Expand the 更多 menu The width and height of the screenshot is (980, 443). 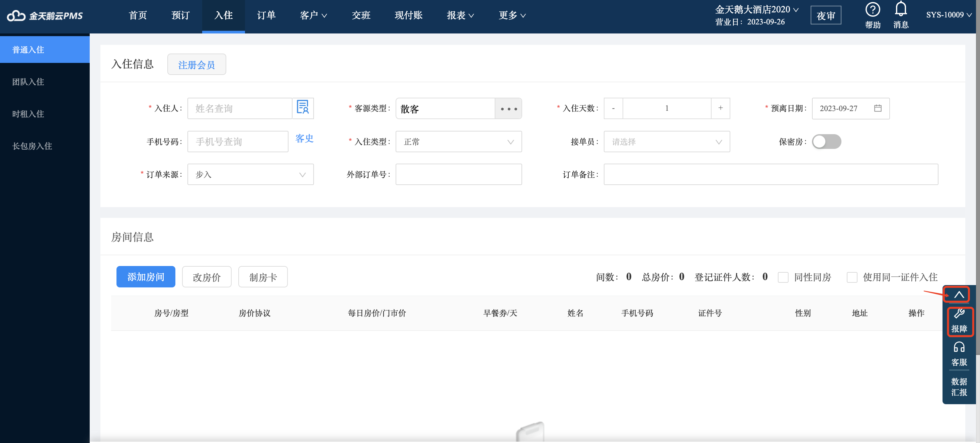(512, 16)
